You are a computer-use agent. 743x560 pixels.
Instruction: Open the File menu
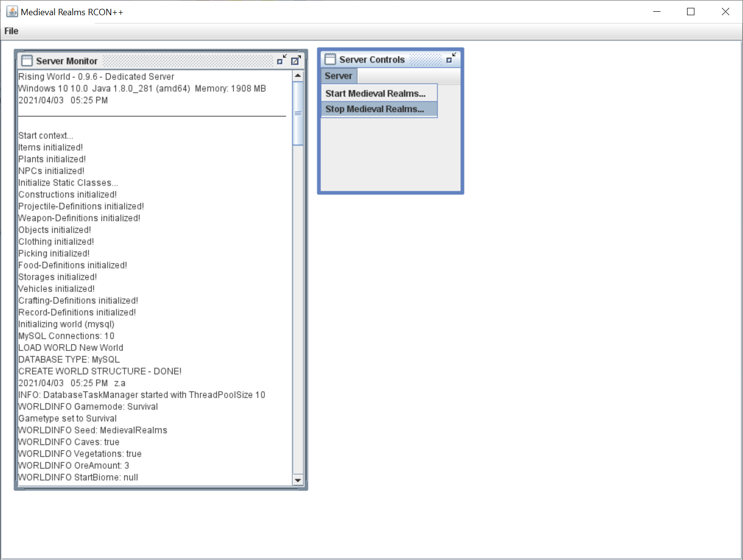coord(11,31)
